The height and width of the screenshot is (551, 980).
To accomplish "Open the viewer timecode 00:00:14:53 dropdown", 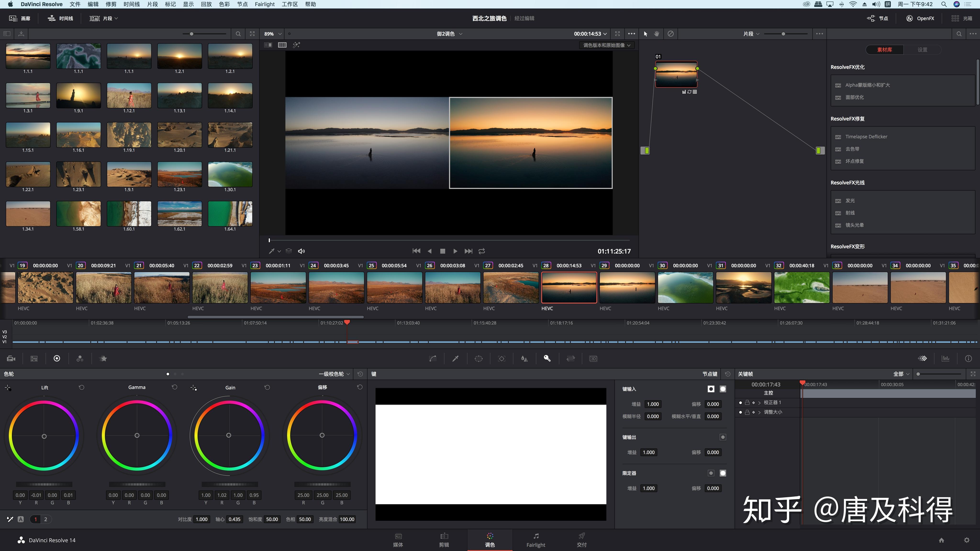I will (590, 34).
